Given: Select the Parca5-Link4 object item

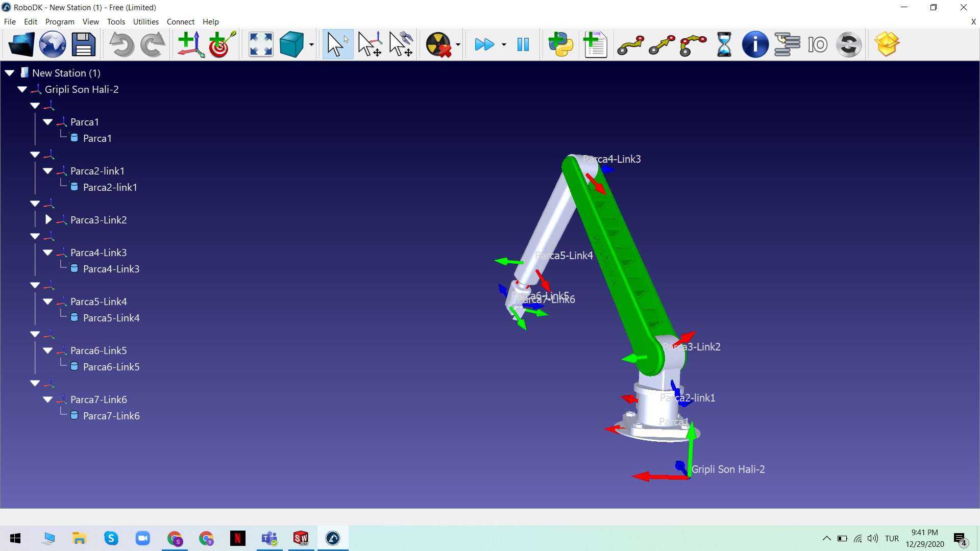Looking at the screenshot, I should pos(111,318).
